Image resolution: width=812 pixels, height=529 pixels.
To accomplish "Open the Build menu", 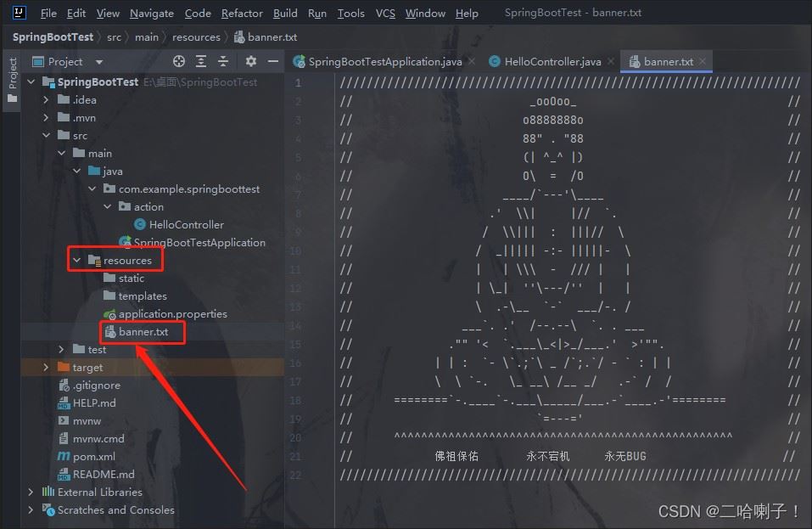I will coord(285,13).
